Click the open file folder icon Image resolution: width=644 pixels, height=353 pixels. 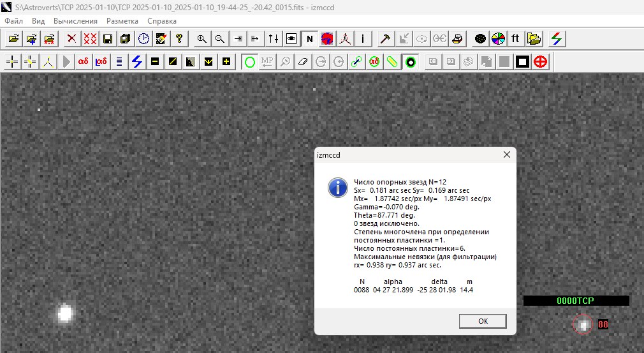13,39
